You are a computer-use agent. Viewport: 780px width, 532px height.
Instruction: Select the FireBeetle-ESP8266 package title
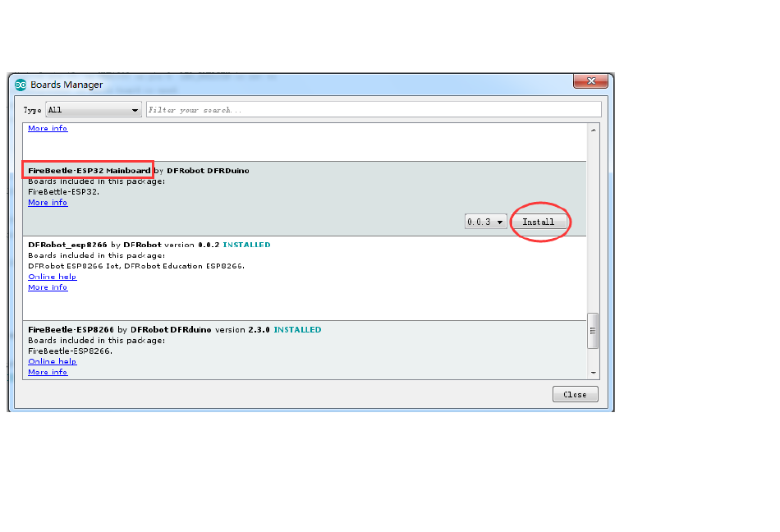coord(71,330)
